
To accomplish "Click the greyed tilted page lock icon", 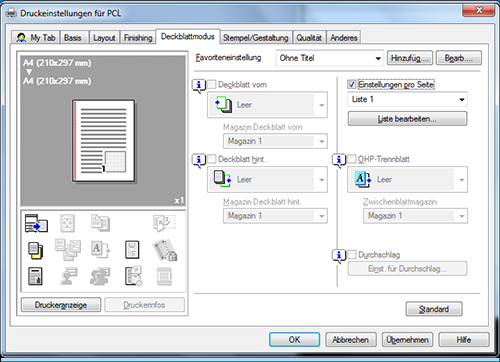I will point(165,250).
